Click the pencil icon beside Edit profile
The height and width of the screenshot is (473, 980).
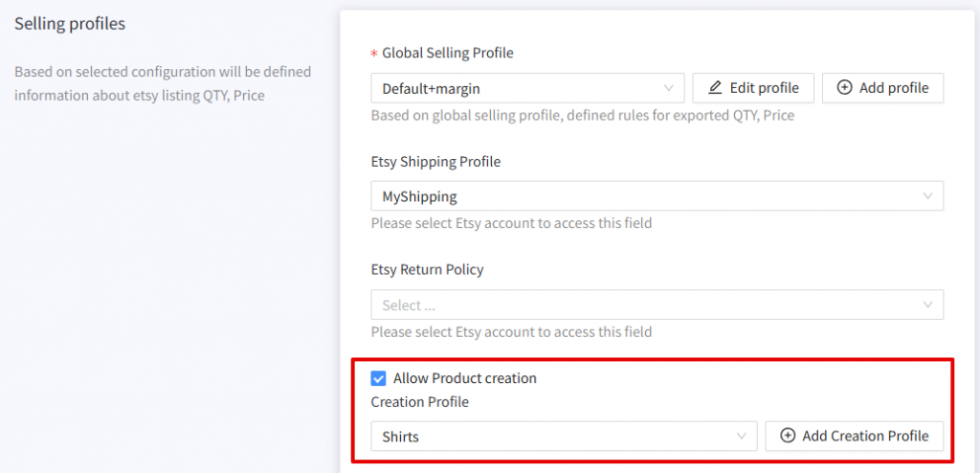click(715, 87)
